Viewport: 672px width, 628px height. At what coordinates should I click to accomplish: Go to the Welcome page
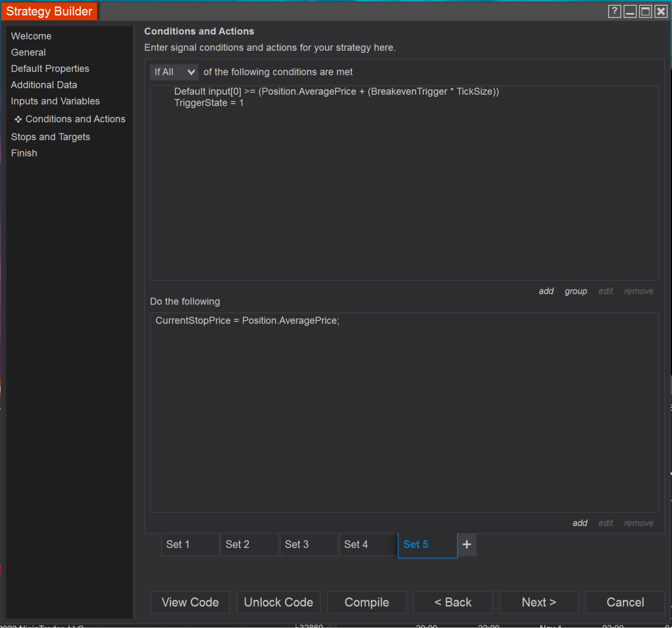point(31,36)
